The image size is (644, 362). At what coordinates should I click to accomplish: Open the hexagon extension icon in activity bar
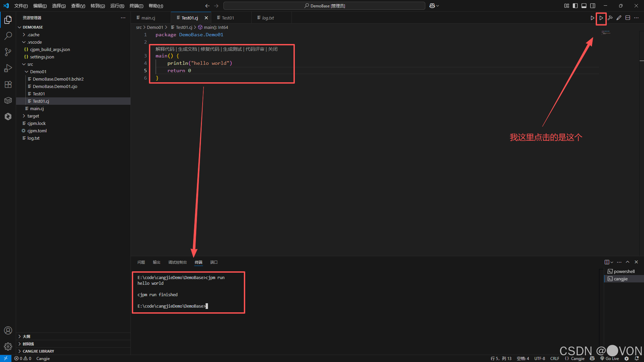point(8,117)
